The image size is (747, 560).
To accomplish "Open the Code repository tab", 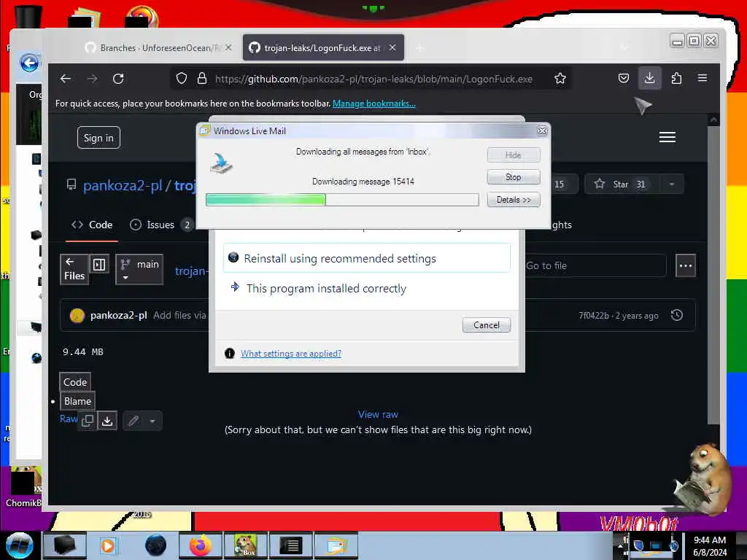I will tap(92, 225).
